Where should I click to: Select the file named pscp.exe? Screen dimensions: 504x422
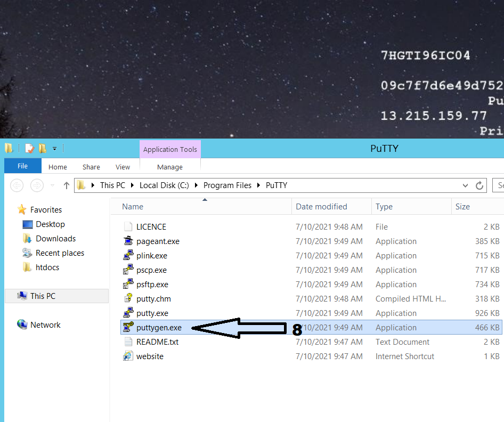(151, 270)
